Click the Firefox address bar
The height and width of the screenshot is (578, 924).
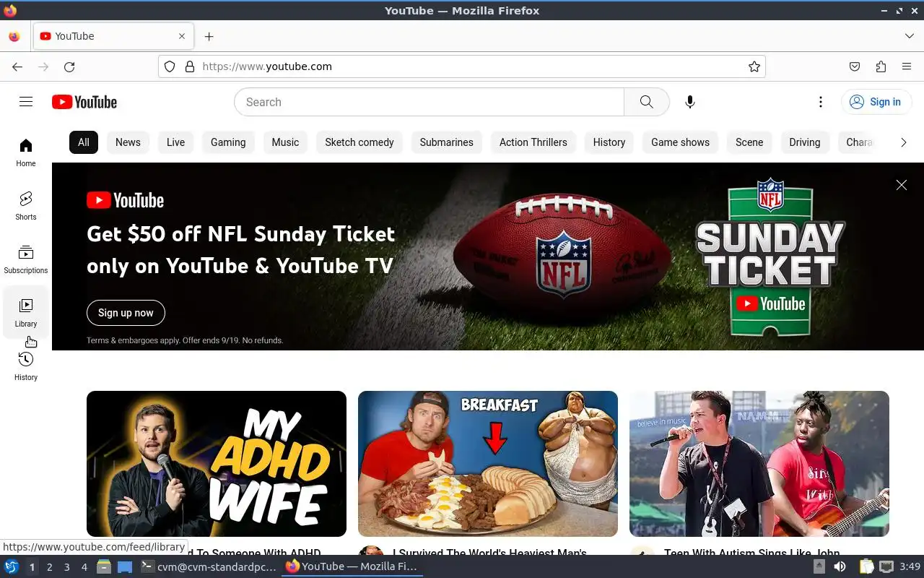[x=462, y=66]
